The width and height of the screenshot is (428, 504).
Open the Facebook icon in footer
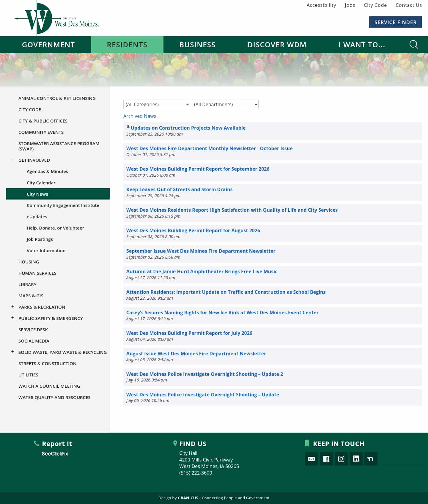coord(326,459)
